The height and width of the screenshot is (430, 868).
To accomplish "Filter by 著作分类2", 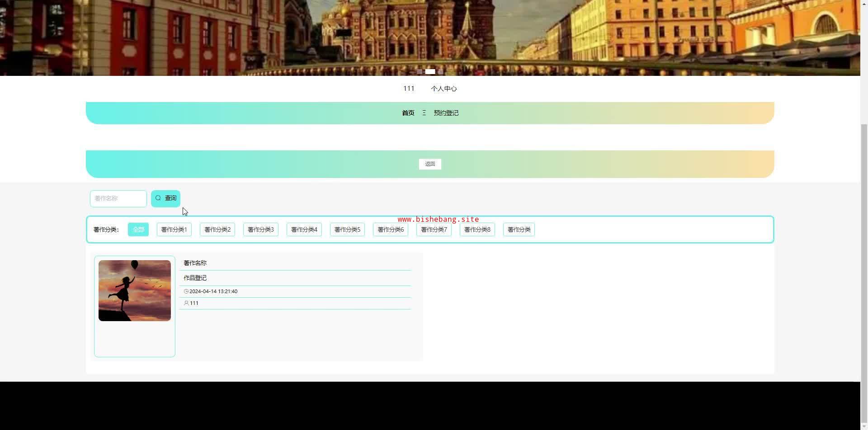I will (x=217, y=229).
